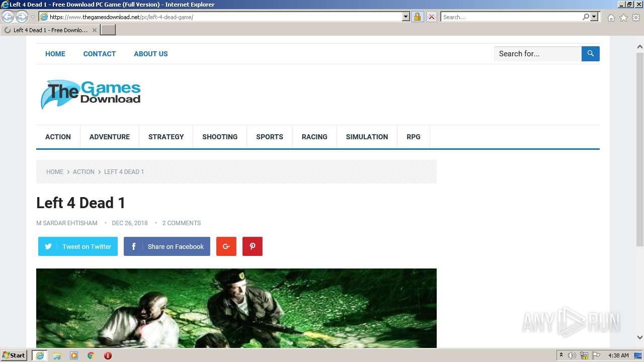Open the STRATEGY category
The width and height of the screenshot is (644, 362).
coord(166,137)
